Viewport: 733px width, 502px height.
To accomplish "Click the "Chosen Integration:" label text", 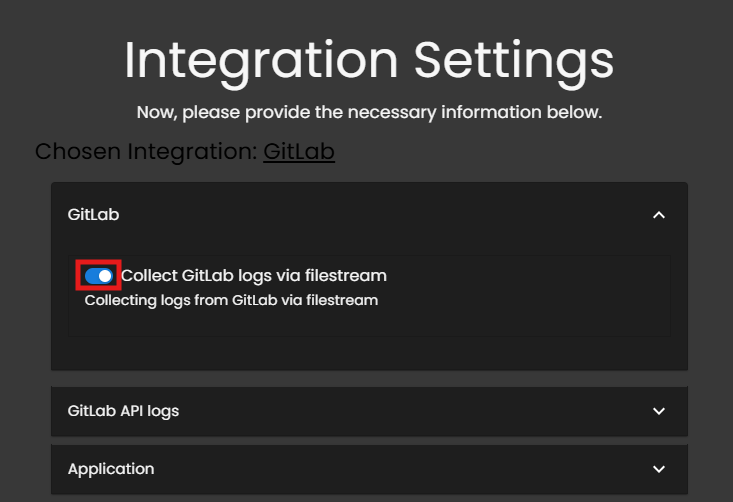I will coord(146,152).
